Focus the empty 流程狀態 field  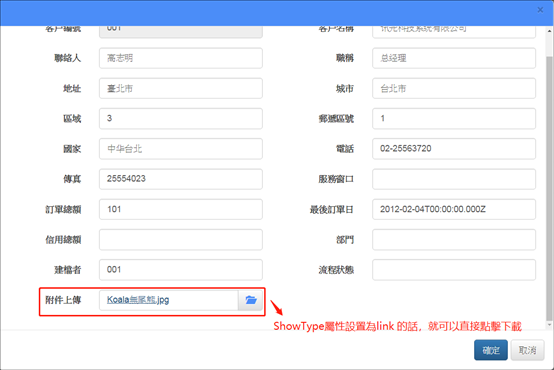click(x=454, y=270)
